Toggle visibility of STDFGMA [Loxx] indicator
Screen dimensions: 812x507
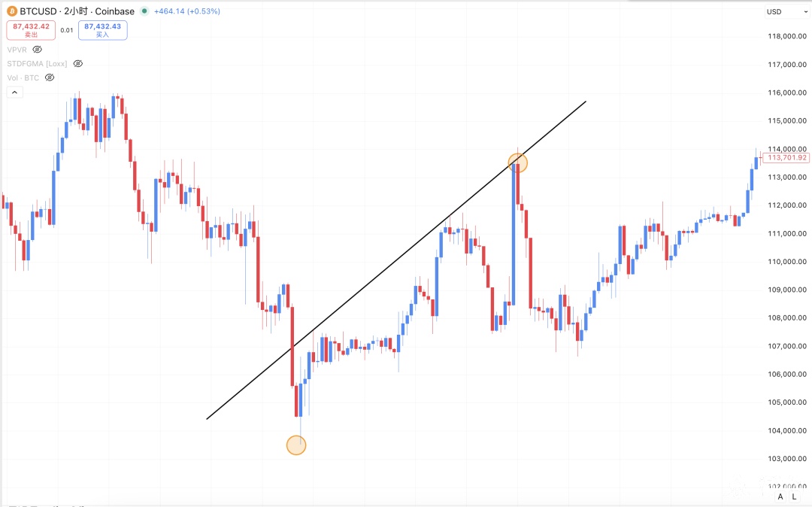click(x=77, y=64)
